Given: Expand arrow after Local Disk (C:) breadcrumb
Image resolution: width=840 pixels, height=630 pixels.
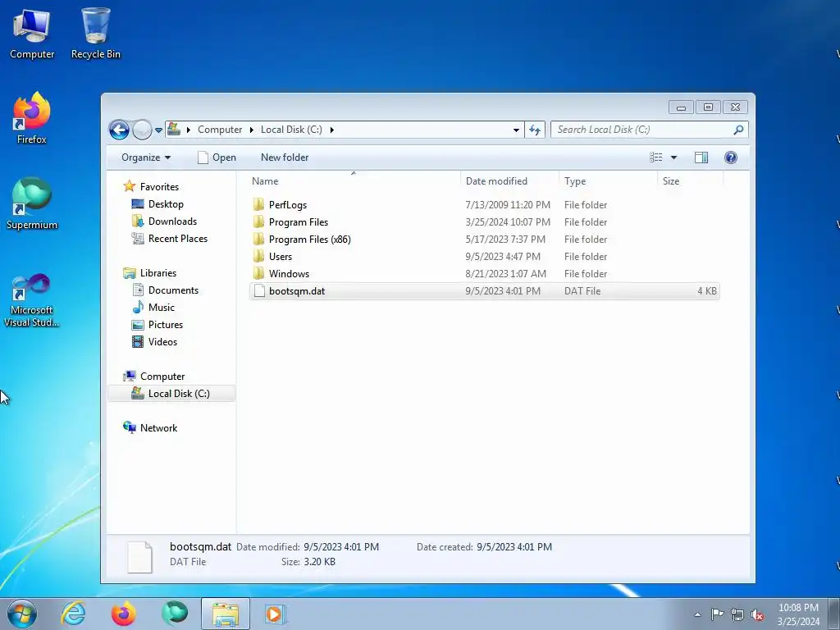Looking at the screenshot, I should [332, 130].
